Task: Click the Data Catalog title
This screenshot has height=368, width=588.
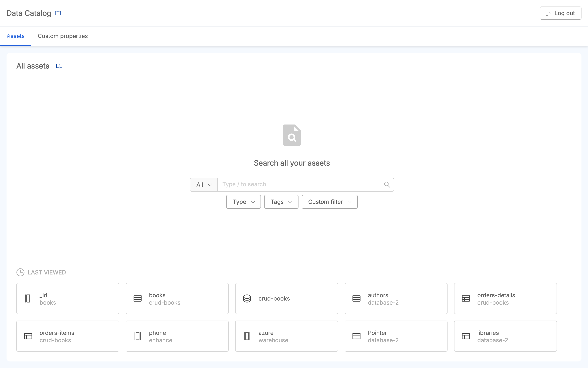Action: [x=29, y=13]
